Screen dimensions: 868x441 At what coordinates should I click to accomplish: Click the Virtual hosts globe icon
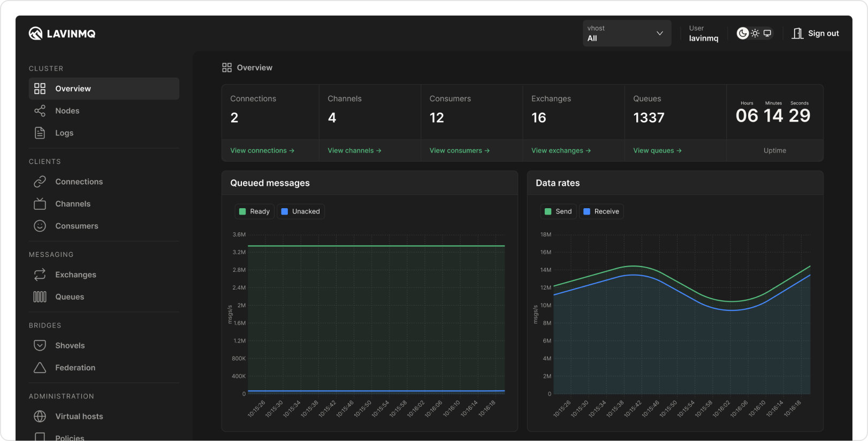(x=40, y=416)
